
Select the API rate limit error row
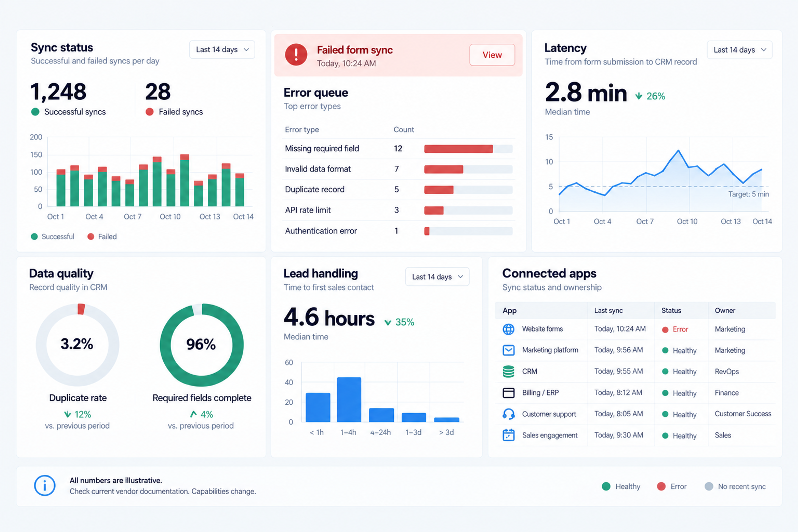[x=399, y=210]
